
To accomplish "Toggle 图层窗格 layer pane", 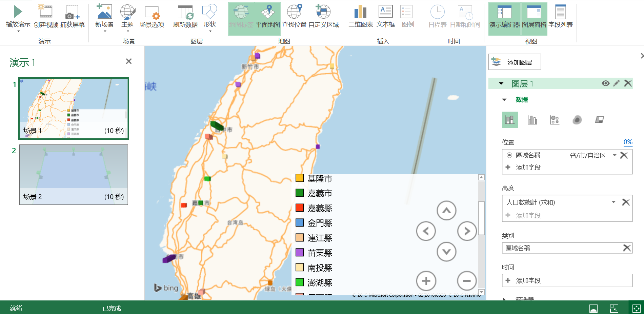I will tap(534, 18).
